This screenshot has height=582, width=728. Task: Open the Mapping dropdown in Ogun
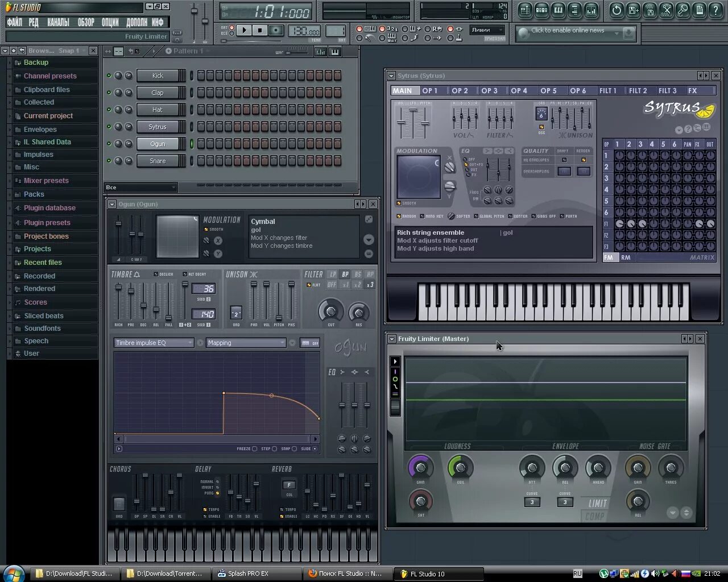click(246, 343)
